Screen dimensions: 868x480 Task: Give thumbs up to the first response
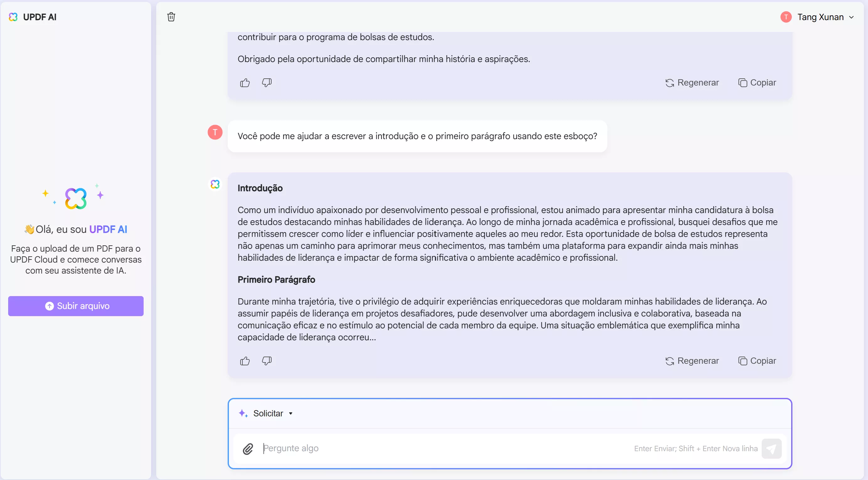tap(245, 82)
